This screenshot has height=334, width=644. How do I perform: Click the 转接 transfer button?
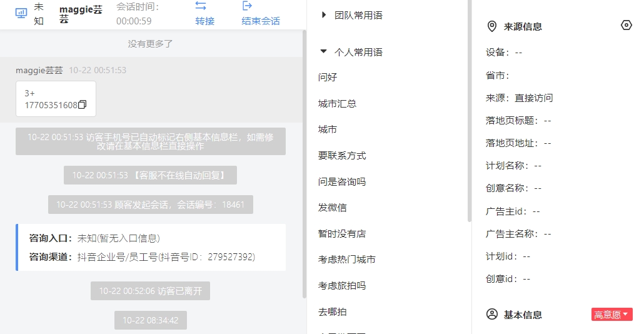(x=204, y=21)
